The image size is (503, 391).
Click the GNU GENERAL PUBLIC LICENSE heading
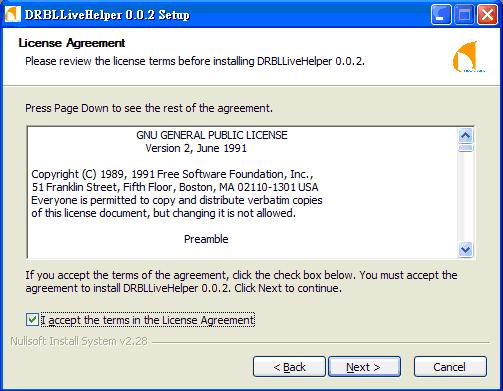(x=212, y=135)
